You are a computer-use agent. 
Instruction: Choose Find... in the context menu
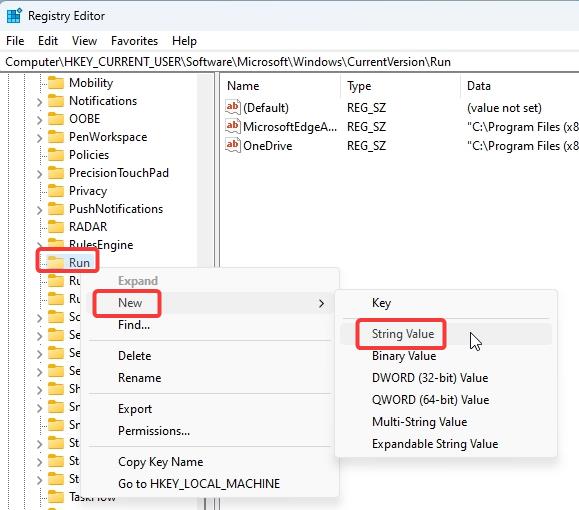209,325
